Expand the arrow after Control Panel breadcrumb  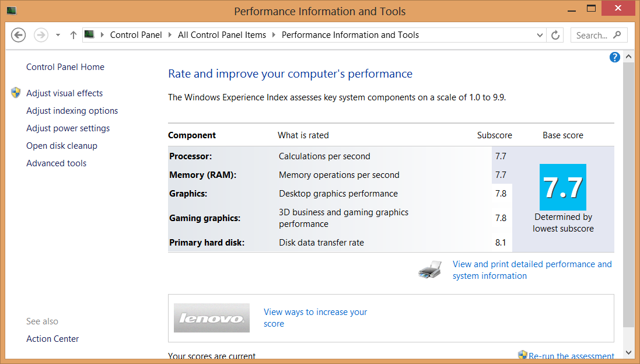[x=170, y=35]
